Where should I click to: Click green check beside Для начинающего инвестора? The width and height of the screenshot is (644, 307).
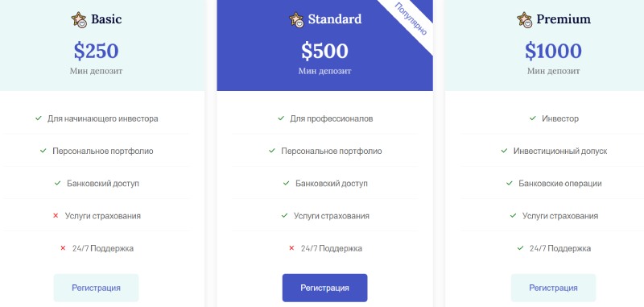point(39,118)
